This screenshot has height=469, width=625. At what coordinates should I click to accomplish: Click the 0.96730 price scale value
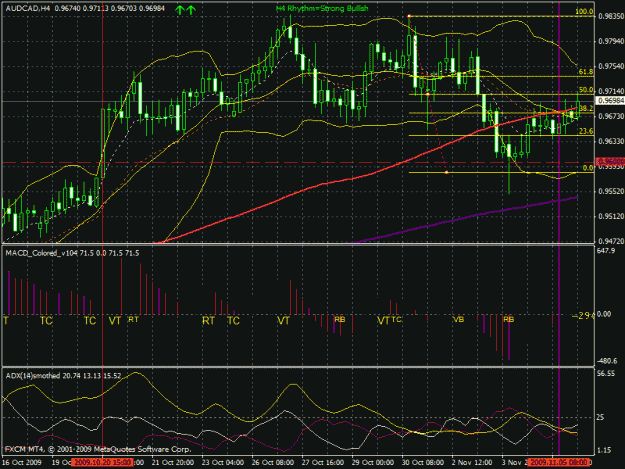pos(611,116)
